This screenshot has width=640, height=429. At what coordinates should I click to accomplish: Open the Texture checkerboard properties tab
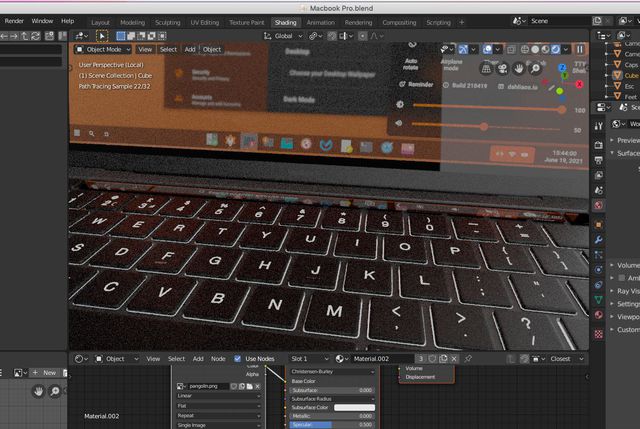[x=598, y=334]
